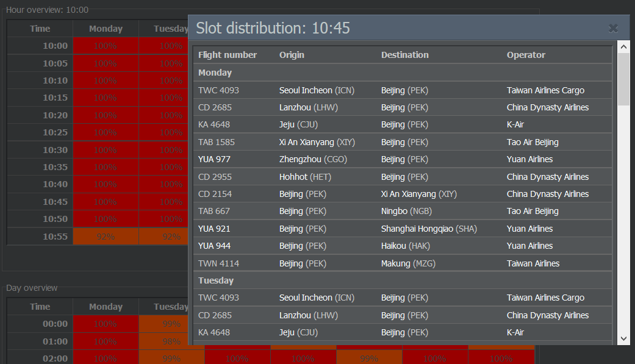Viewport: 635px width, 364px height.
Task: Click Monday 100% cell for 10:30
Action: [x=106, y=150]
